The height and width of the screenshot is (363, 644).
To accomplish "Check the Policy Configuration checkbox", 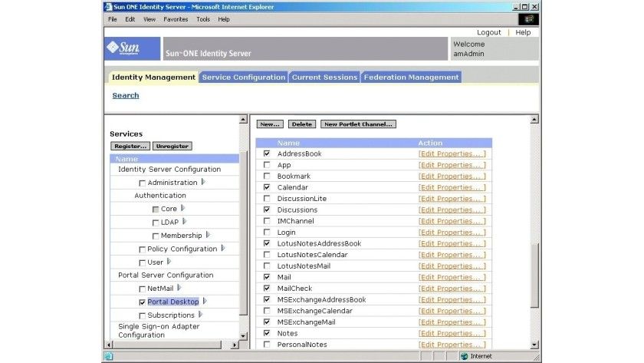I will point(142,249).
